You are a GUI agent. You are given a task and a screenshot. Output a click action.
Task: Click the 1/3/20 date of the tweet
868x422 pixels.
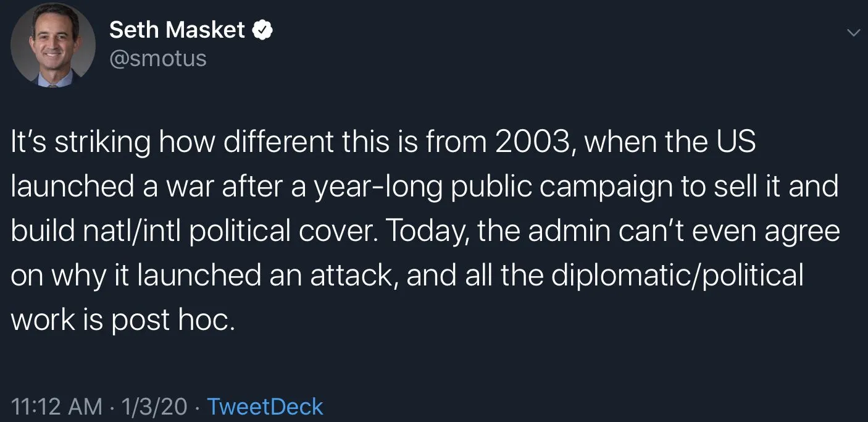pos(154,407)
